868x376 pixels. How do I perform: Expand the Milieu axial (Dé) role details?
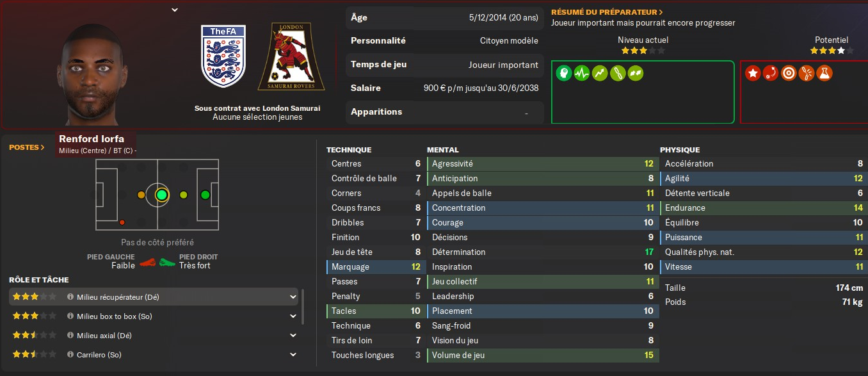(x=293, y=336)
